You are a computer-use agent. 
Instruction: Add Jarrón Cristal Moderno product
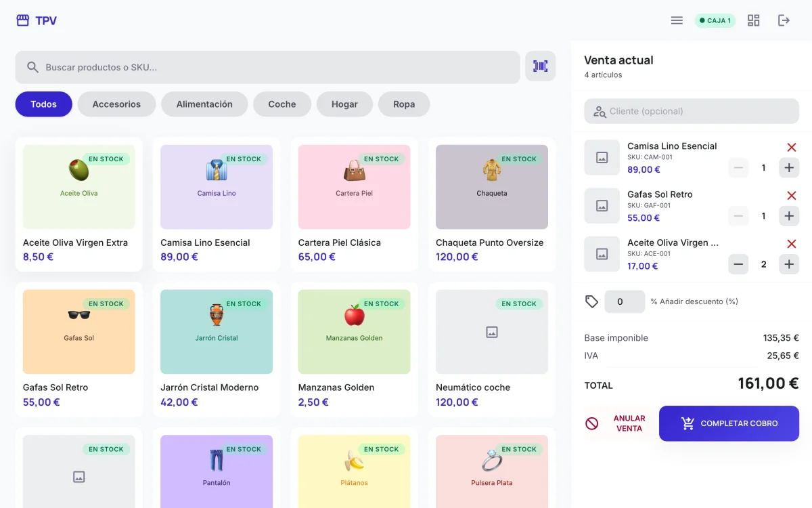217,350
